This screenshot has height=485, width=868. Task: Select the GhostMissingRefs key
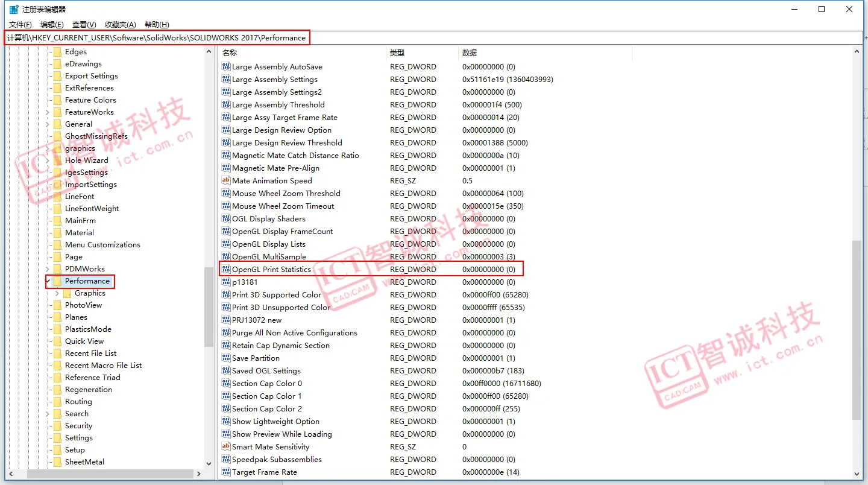(96, 136)
